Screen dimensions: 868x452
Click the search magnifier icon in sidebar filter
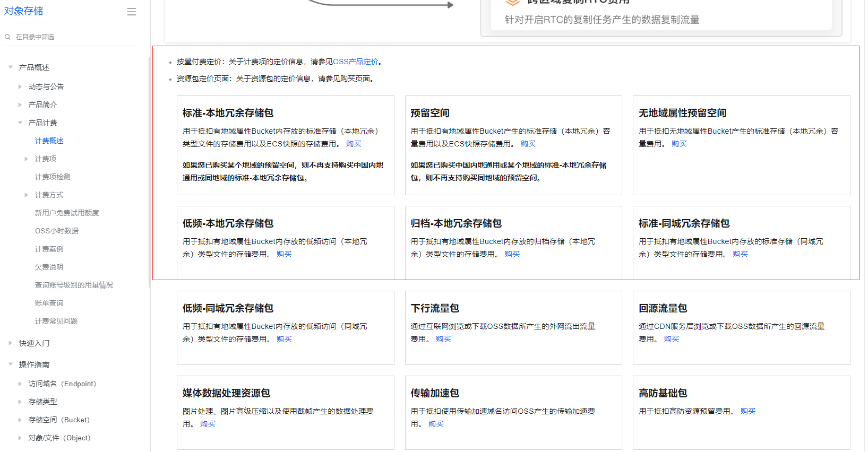point(7,37)
